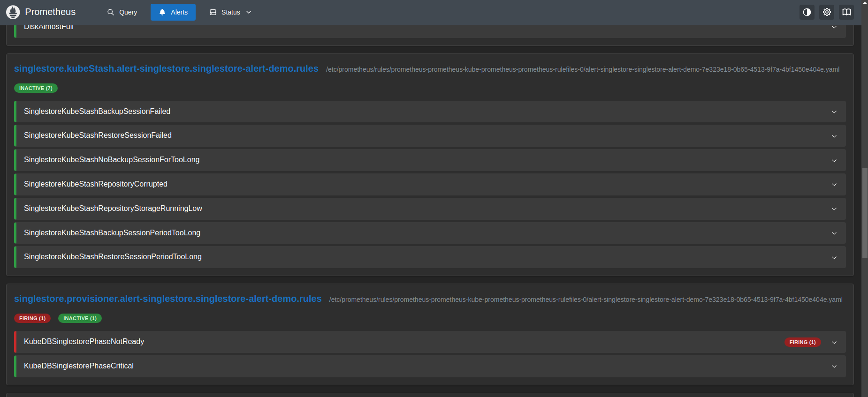Viewport: 868px width, 397px height.
Task: Click the INACTIVE (7) badge
Action: 36,88
